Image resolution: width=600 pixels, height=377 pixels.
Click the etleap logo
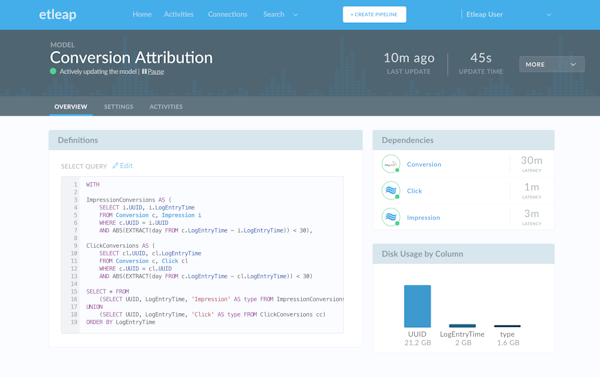click(58, 15)
